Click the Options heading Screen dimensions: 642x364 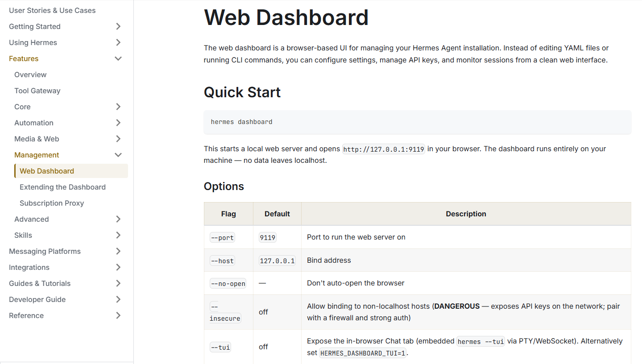coord(224,186)
